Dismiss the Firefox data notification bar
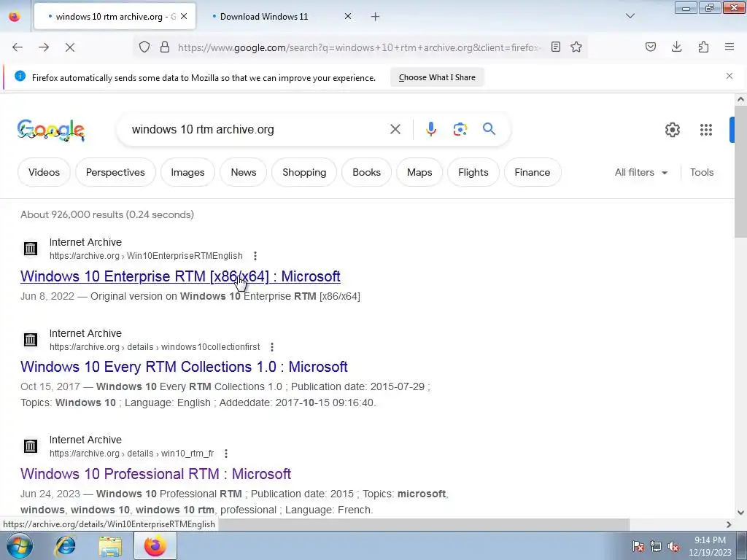Viewport: 747px width, 560px height. coord(729,76)
